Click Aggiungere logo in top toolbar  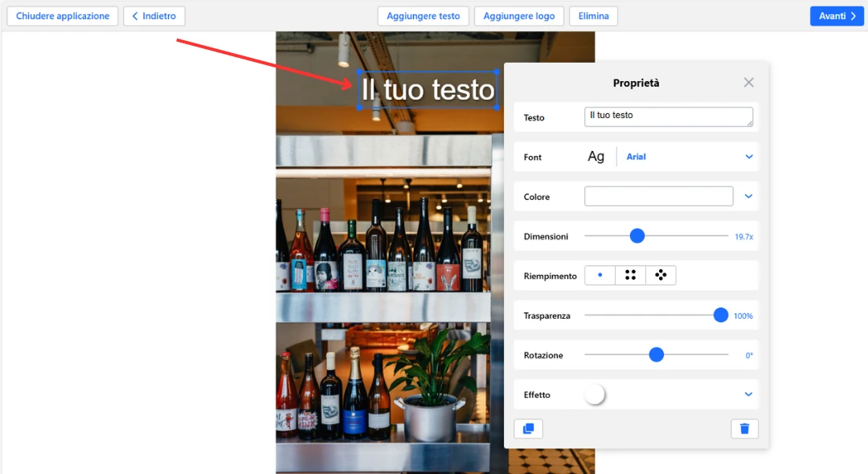pos(519,16)
